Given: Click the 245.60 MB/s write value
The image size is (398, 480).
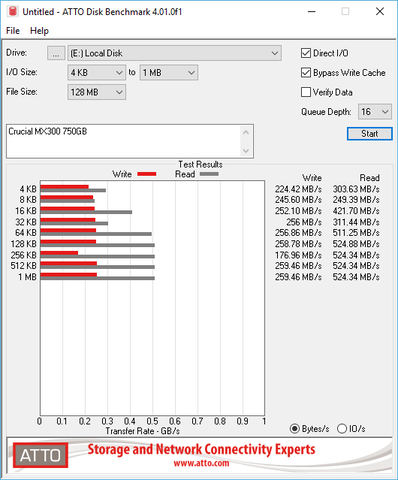Looking at the screenshot, I should tap(298, 200).
